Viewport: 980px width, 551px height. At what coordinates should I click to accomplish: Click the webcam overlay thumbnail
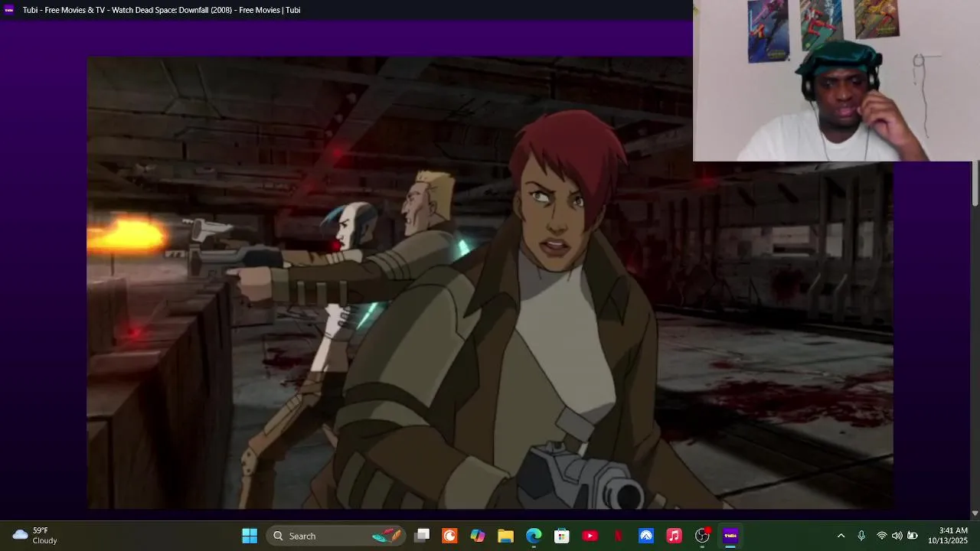[836, 80]
